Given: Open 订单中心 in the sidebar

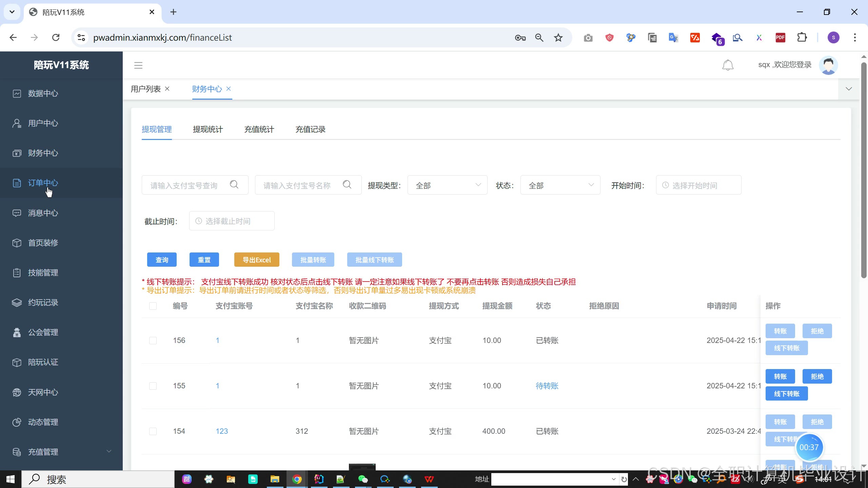Looking at the screenshot, I should click(61, 183).
